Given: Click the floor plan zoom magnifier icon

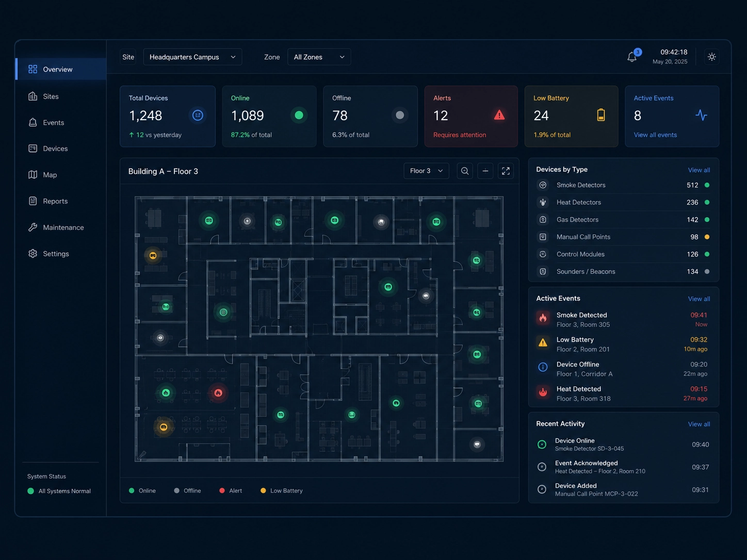Looking at the screenshot, I should coord(465,171).
